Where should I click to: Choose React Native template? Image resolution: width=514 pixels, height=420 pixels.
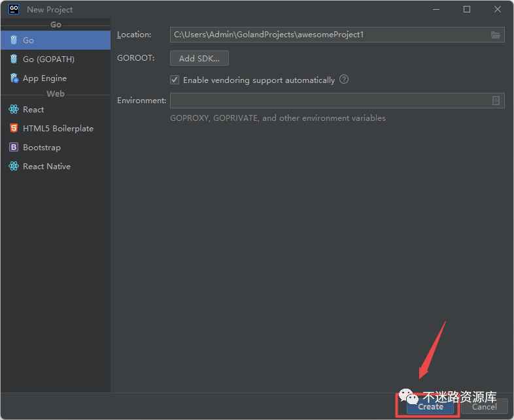(x=56, y=167)
